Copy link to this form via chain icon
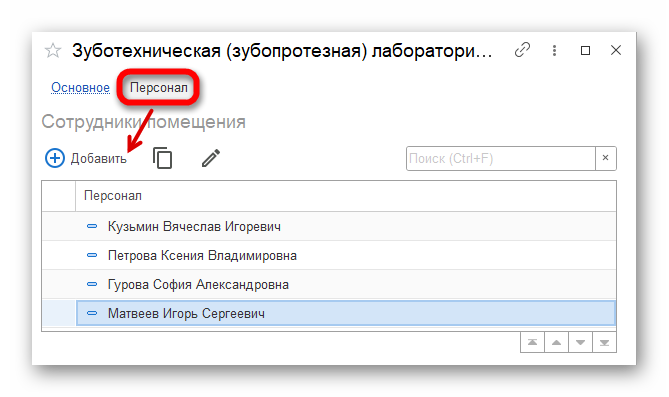Viewport: 669px width, 397px height. 522,50
